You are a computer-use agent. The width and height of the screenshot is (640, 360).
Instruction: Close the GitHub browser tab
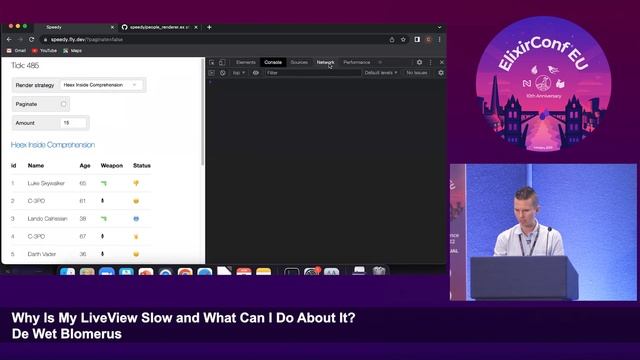[196, 27]
